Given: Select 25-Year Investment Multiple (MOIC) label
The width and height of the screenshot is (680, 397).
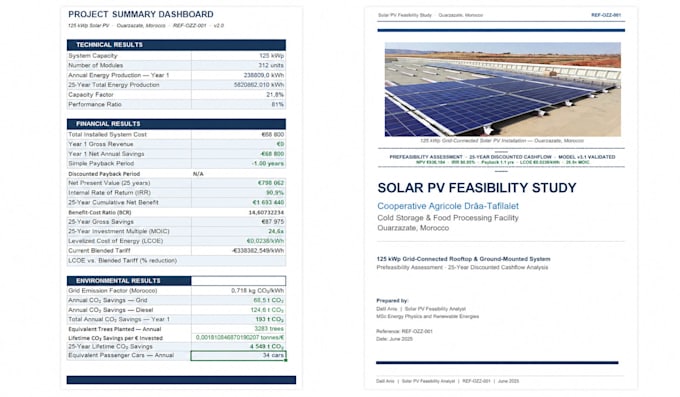Looking at the screenshot, I should point(119,231).
